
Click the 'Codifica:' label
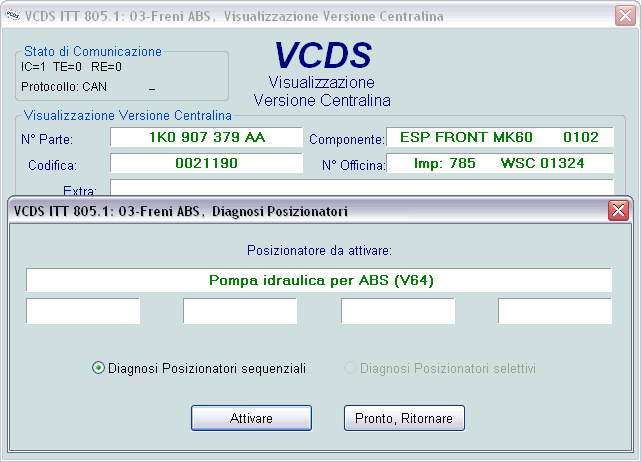[52, 166]
